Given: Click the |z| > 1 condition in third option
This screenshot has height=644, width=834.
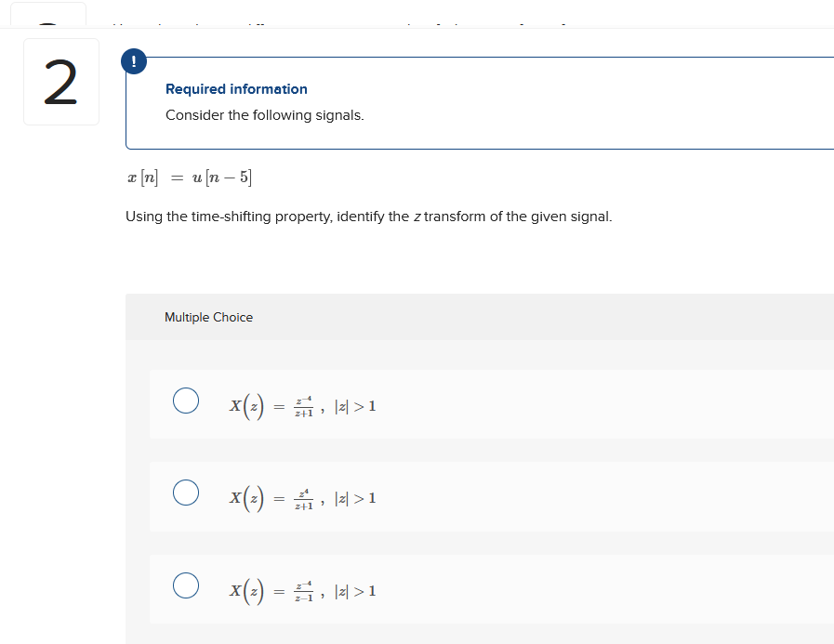Looking at the screenshot, I should coord(355,591).
